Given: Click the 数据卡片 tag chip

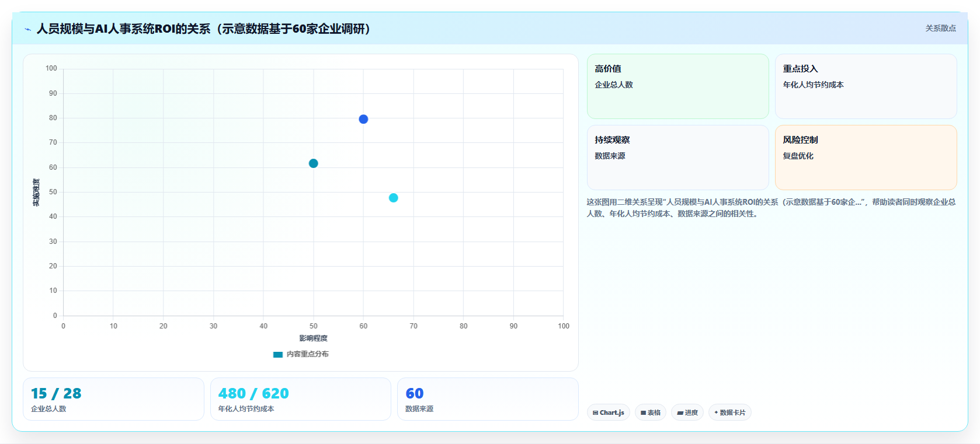Looking at the screenshot, I should (730, 412).
